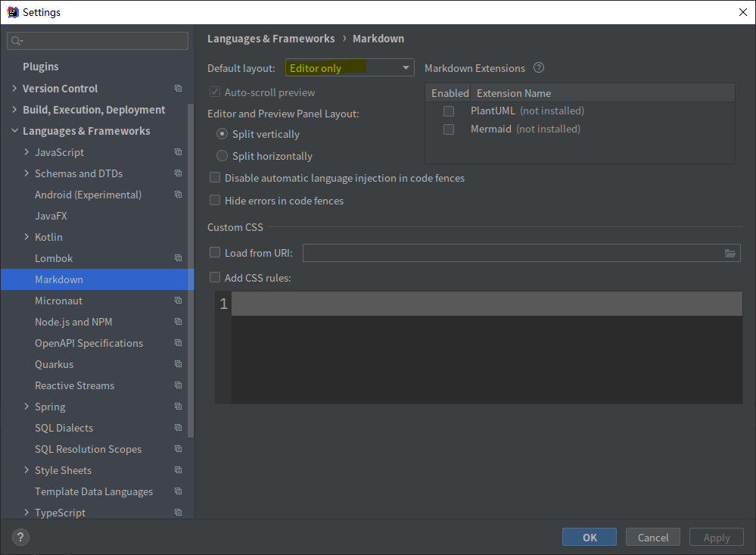
Task: Click the project-level icon beside Android (Experimental)
Action: 178,195
